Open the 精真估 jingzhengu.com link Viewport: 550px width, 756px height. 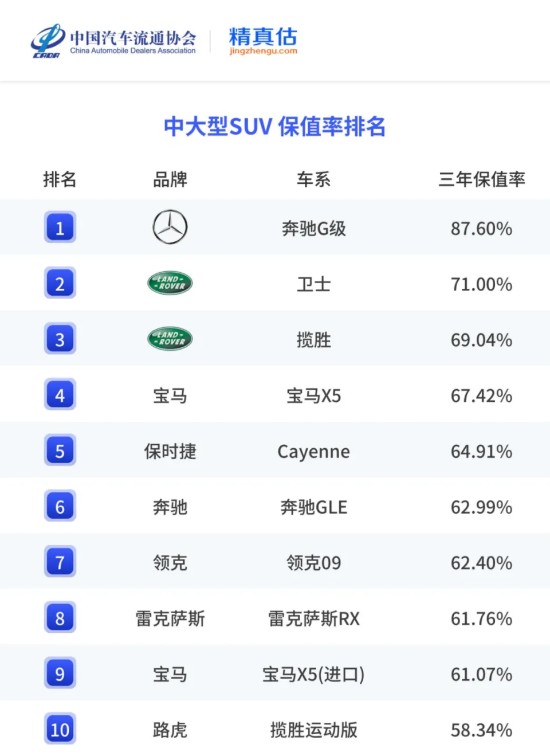[x=263, y=41]
